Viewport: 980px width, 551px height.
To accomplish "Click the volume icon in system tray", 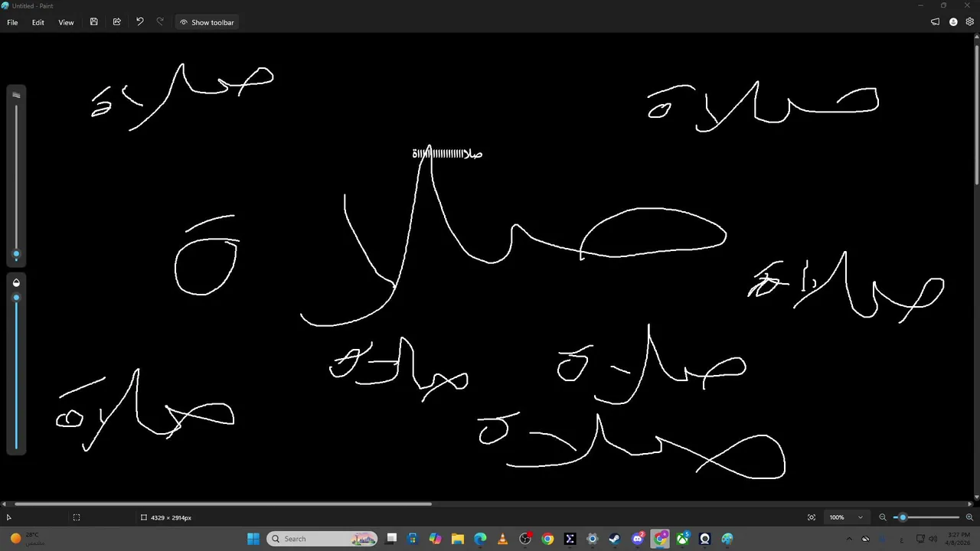I will pyautogui.click(x=933, y=539).
